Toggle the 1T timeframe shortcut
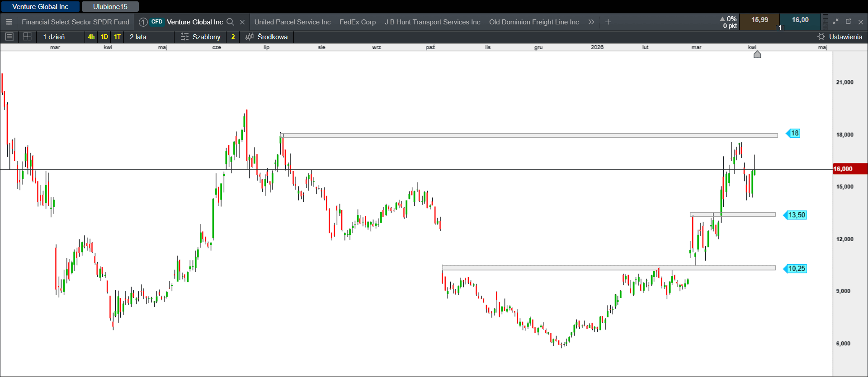The height and width of the screenshot is (377, 868). click(x=118, y=37)
